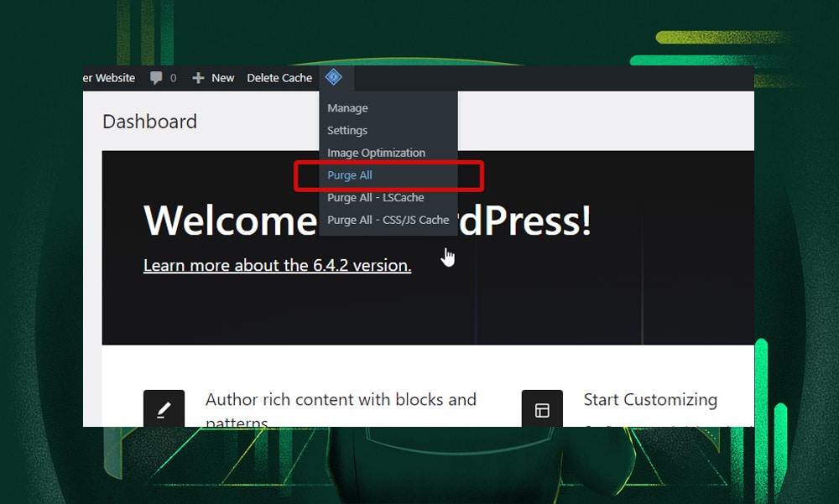Click the plus icon beside New
Viewport: 839px width, 504px height.
coord(198,78)
